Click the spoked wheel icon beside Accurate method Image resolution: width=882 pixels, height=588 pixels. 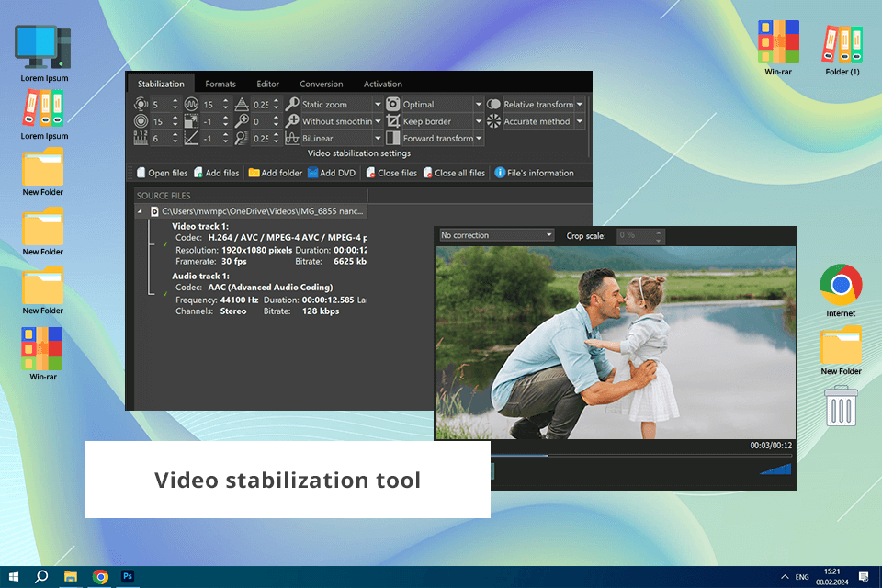pyautogui.click(x=493, y=121)
